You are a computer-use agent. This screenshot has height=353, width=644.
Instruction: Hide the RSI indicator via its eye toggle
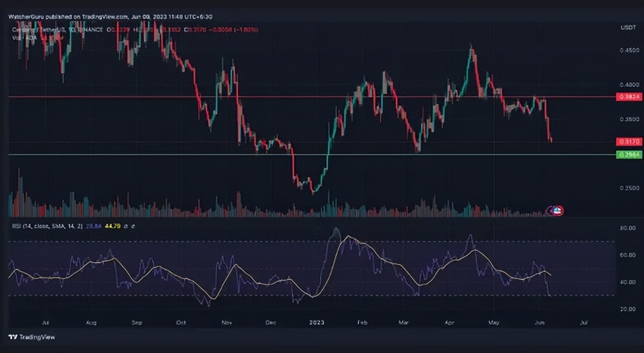click(x=126, y=226)
